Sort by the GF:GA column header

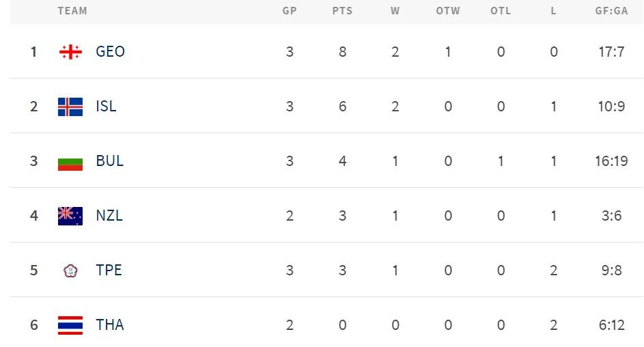click(611, 11)
